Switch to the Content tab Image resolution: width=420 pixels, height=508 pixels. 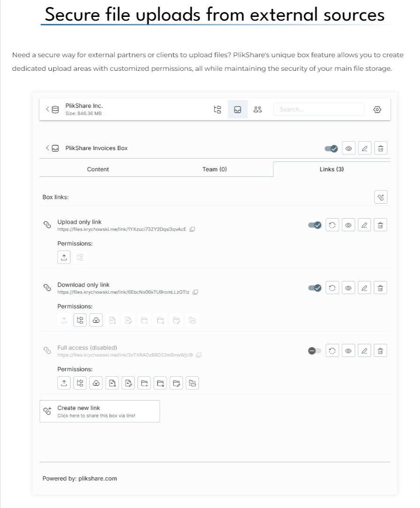[98, 169]
